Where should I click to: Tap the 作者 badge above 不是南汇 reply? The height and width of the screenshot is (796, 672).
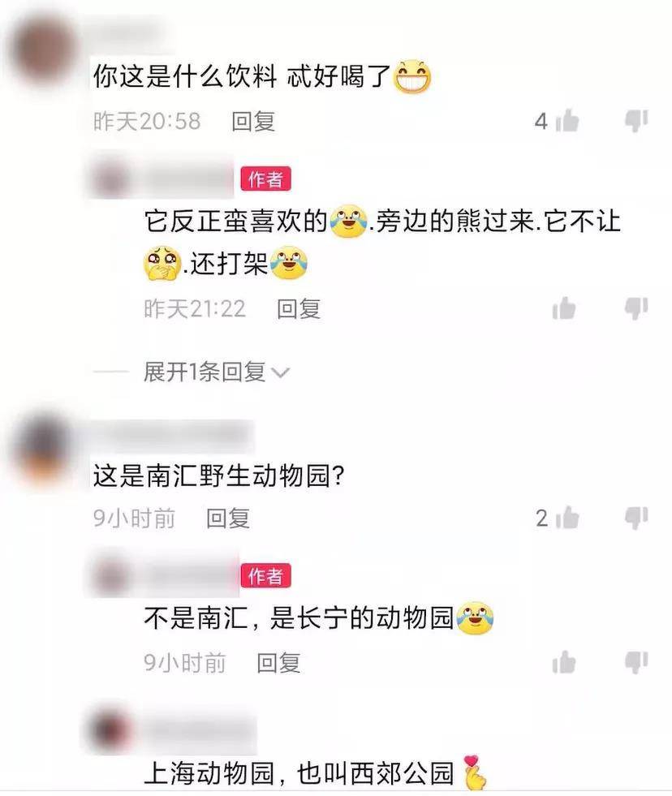pos(265,575)
